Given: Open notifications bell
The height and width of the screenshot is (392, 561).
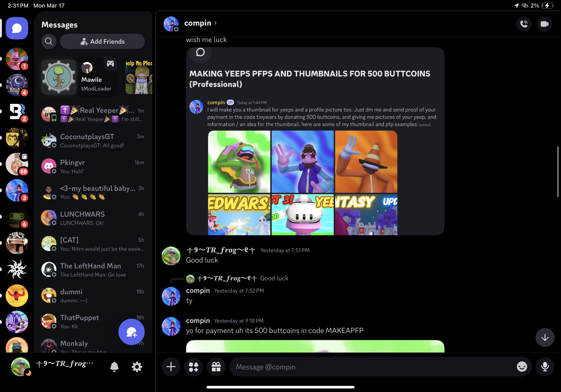Looking at the screenshot, I should pos(114,367).
